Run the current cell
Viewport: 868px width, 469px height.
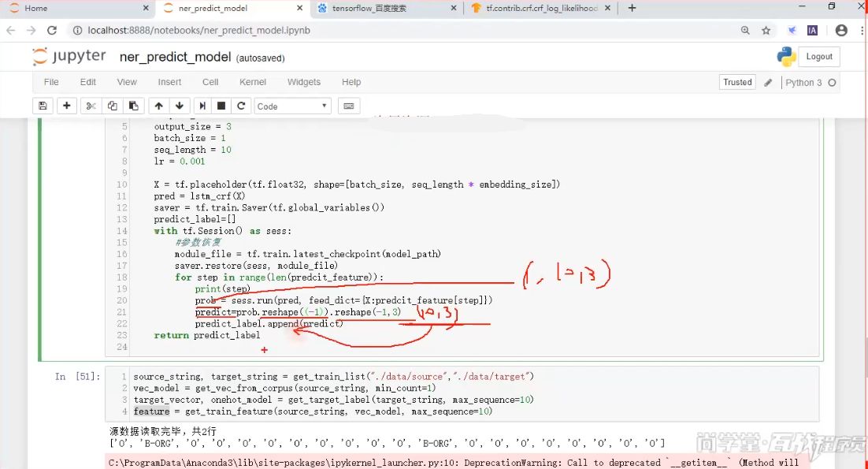[x=202, y=106]
